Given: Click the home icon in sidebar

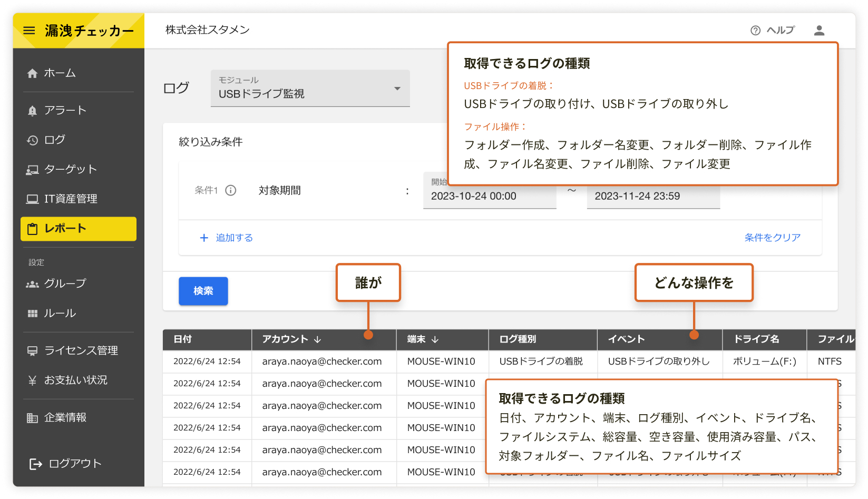Looking at the screenshot, I should coord(33,73).
